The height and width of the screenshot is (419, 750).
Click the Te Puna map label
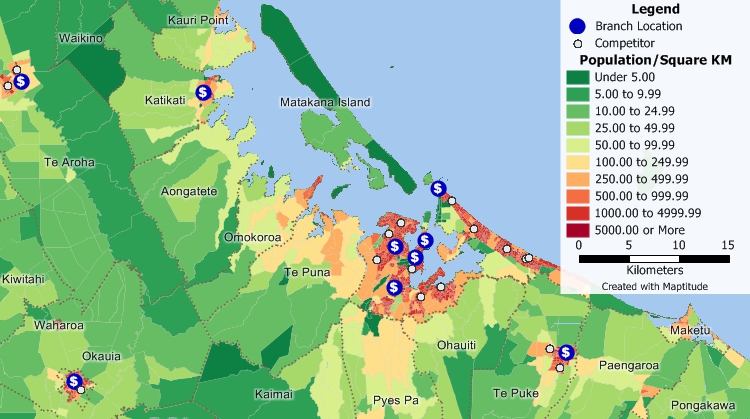306,272
